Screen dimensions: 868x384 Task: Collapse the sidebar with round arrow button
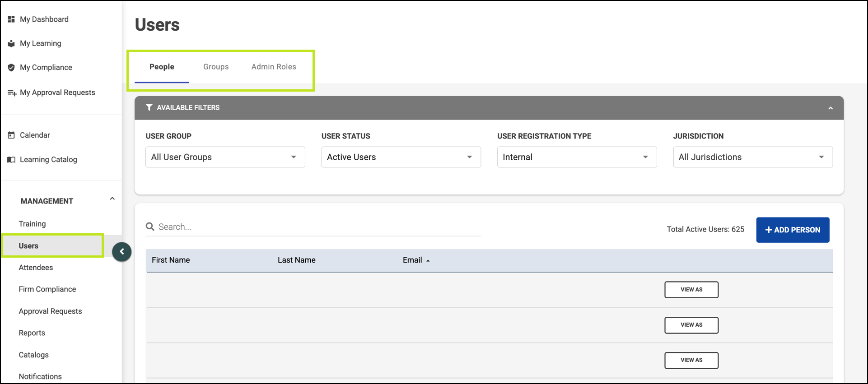click(121, 252)
